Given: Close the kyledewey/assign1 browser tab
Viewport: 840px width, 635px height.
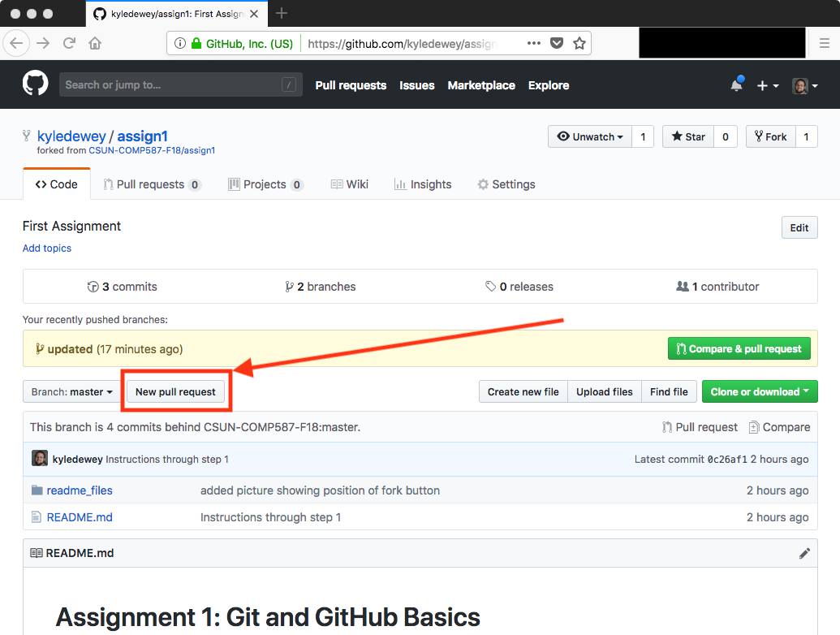Looking at the screenshot, I should coord(254,14).
